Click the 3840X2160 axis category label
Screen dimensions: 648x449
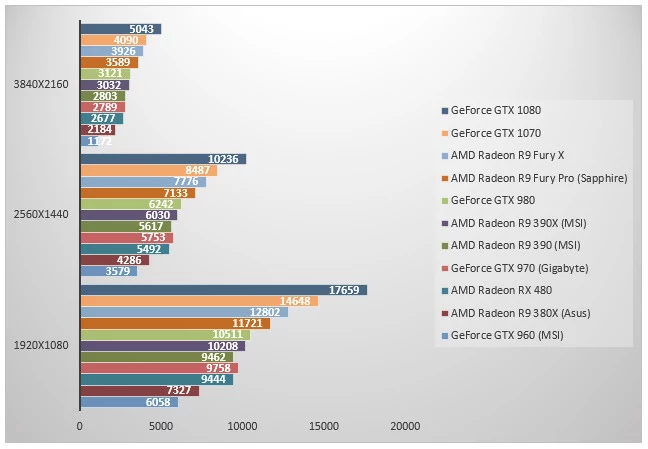click(41, 84)
